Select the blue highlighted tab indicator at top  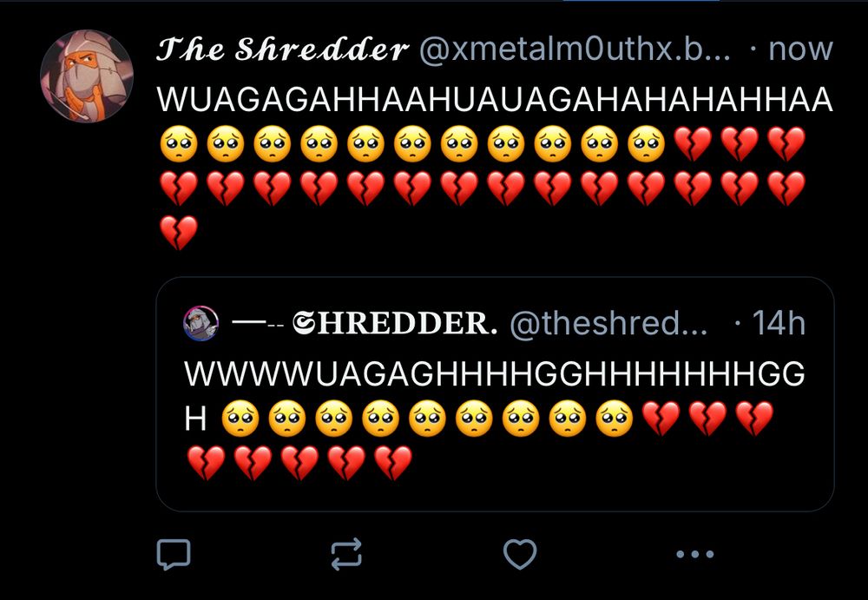point(641,1)
